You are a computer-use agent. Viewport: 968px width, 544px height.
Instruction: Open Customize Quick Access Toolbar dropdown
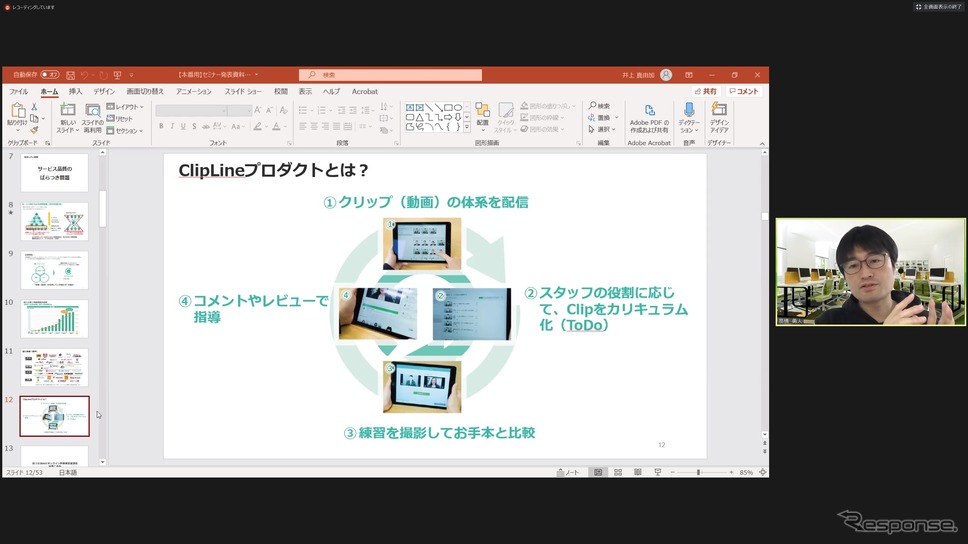click(x=131, y=75)
